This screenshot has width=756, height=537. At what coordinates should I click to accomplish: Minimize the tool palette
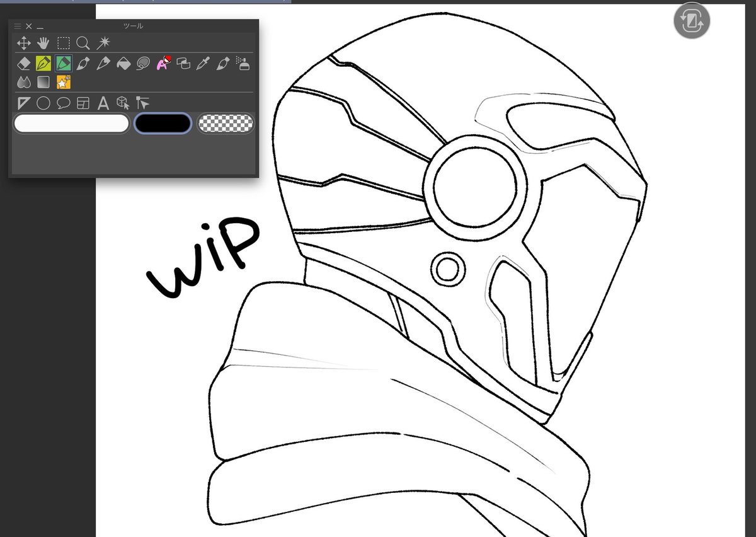pyautogui.click(x=40, y=27)
